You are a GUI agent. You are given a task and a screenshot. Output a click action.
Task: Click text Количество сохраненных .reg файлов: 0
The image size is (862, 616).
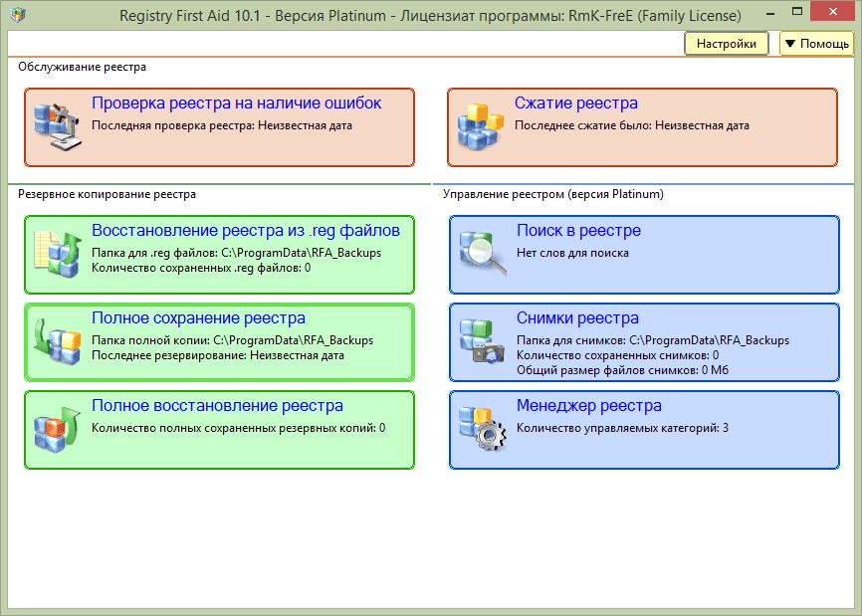pyautogui.click(x=201, y=268)
